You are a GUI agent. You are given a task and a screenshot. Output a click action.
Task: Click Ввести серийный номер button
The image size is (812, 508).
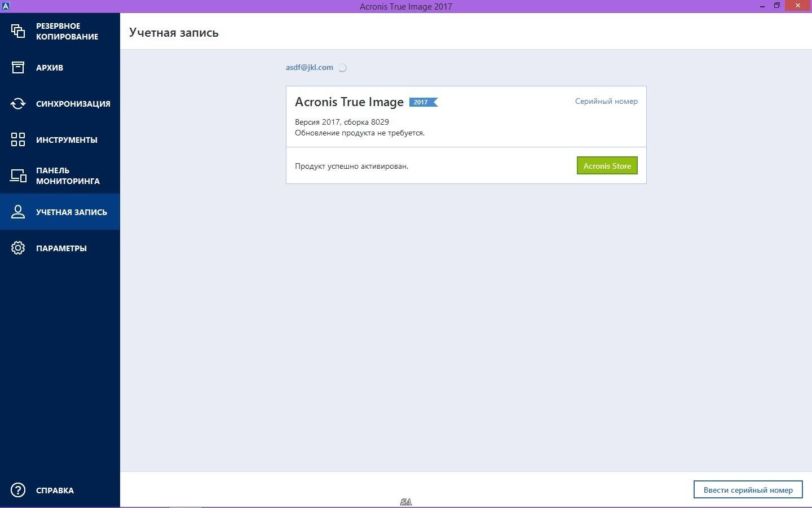point(748,490)
